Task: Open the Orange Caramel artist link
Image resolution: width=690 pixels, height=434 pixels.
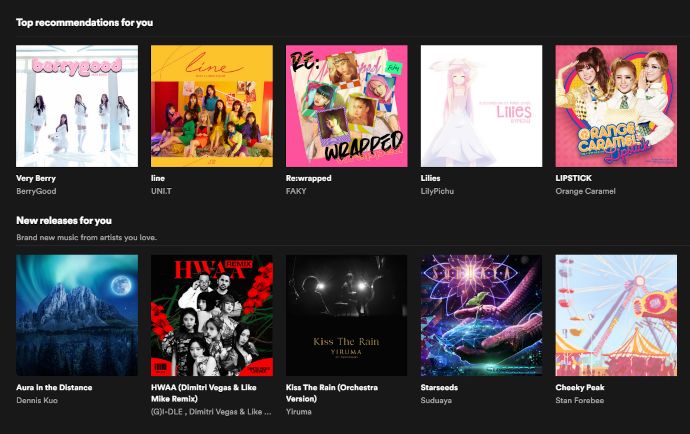Action: (585, 191)
